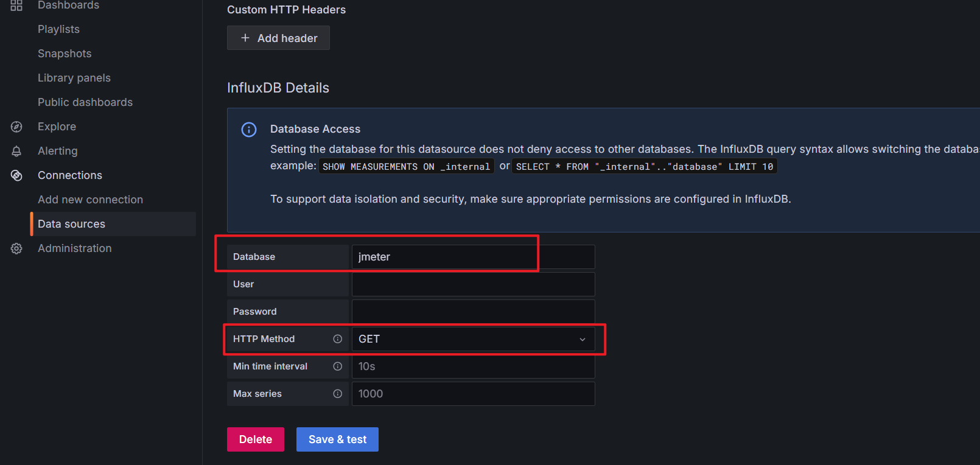Click the Max series input field

473,394
